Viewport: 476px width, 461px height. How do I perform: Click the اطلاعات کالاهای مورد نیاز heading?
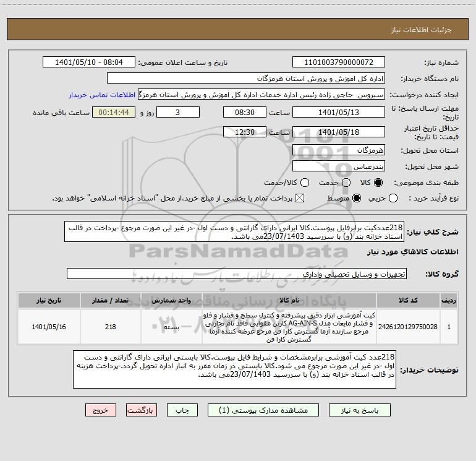pos(412,252)
